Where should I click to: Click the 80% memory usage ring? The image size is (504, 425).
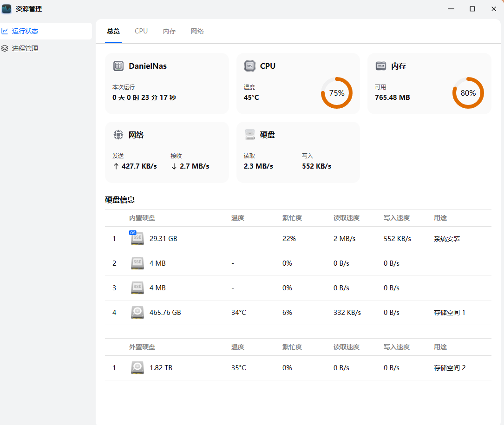tap(468, 93)
